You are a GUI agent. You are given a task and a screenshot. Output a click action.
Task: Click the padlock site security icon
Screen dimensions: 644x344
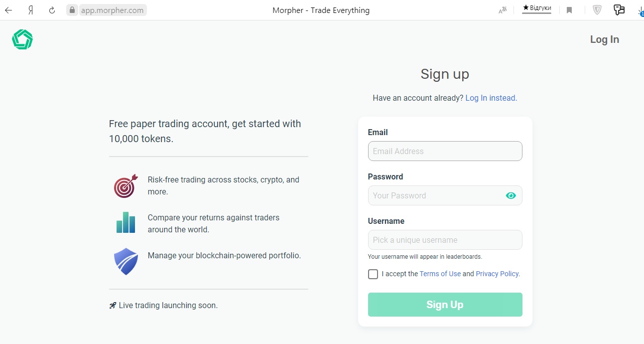point(73,10)
